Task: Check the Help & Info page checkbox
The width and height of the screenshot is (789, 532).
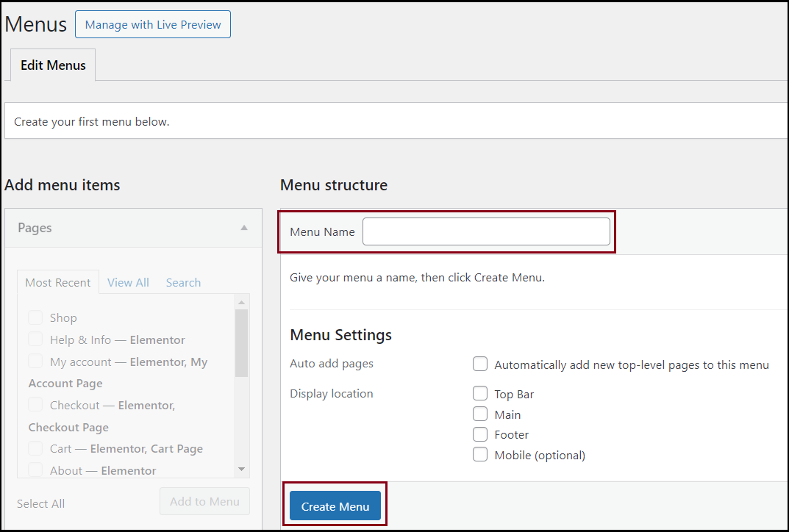Action: [x=35, y=339]
